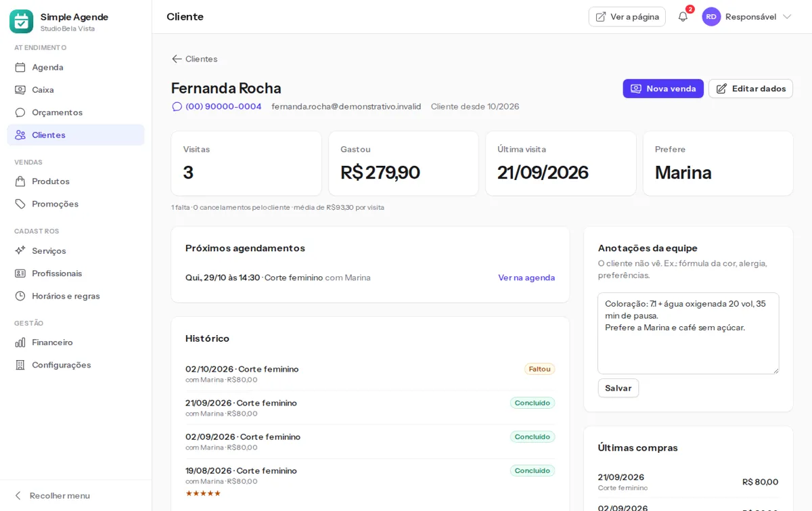Save team notes with Salvar button
Image resolution: width=812 pixels, height=511 pixels.
(618, 388)
